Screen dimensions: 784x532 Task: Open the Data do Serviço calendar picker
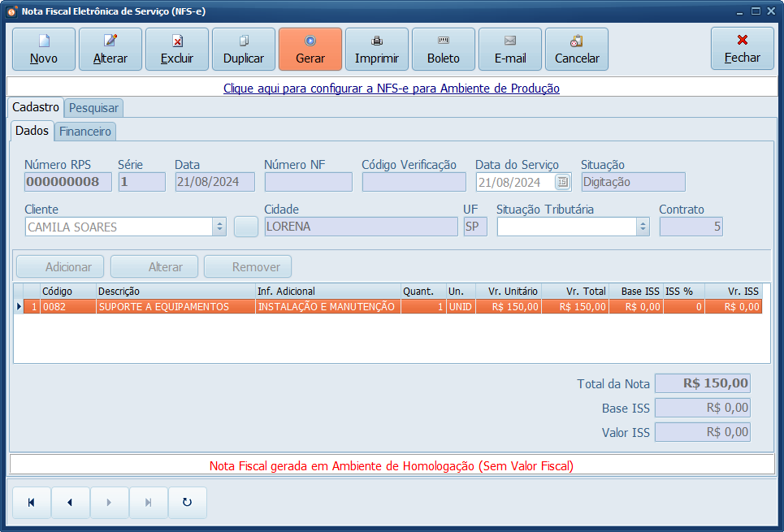[563, 182]
